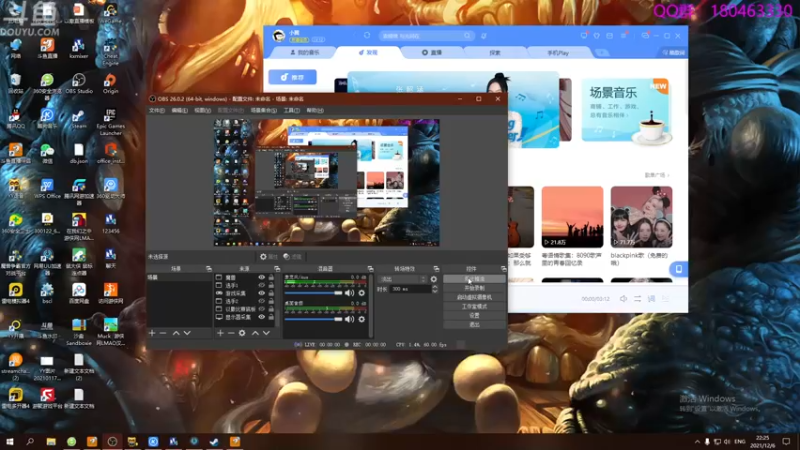This screenshot has height=450, width=800.
Task: Open 桌面音频 audio settings gear
Action: pyautogui.click(x=362, y=319)
